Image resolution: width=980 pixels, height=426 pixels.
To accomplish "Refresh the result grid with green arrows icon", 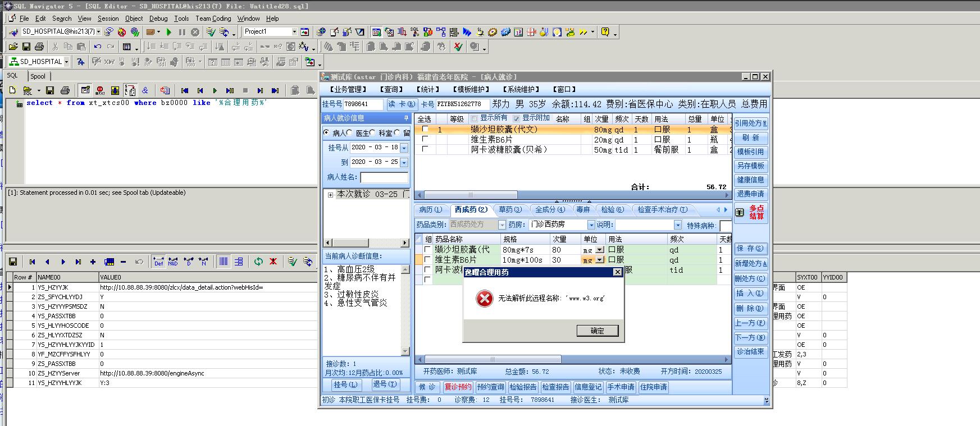I will (x=258, y=262).
